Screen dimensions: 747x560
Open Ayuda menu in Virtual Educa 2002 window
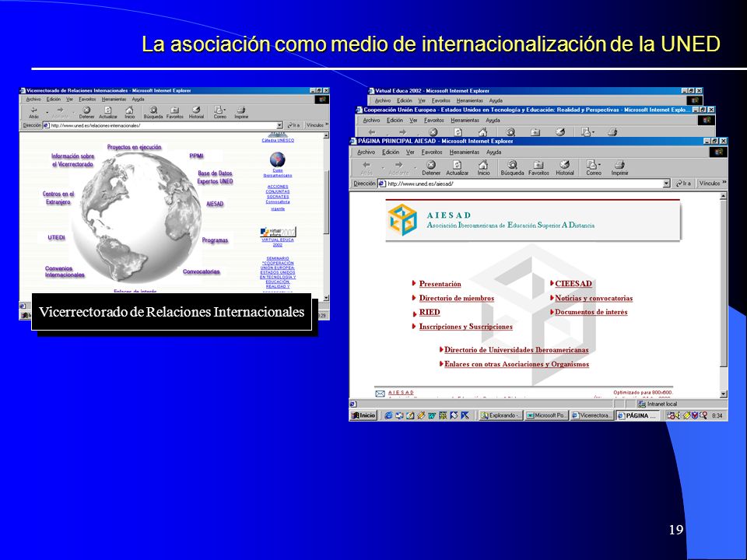point(496,101)
